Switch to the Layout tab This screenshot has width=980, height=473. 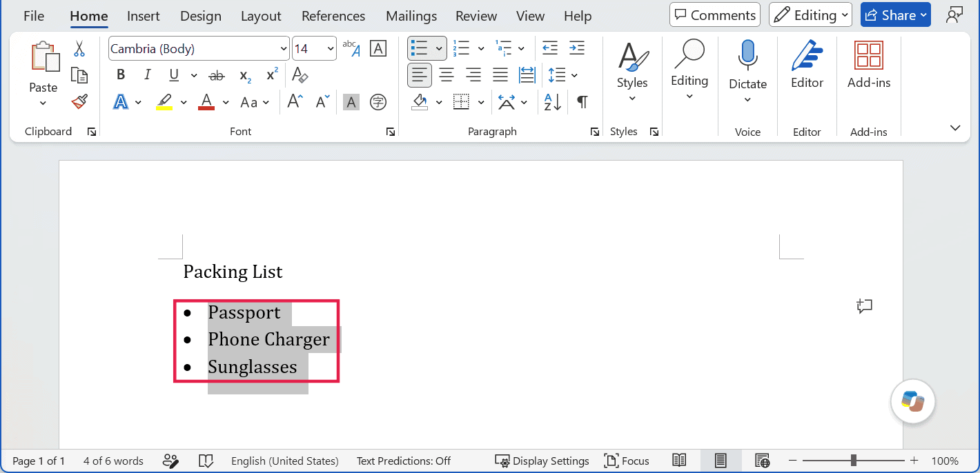261,16
